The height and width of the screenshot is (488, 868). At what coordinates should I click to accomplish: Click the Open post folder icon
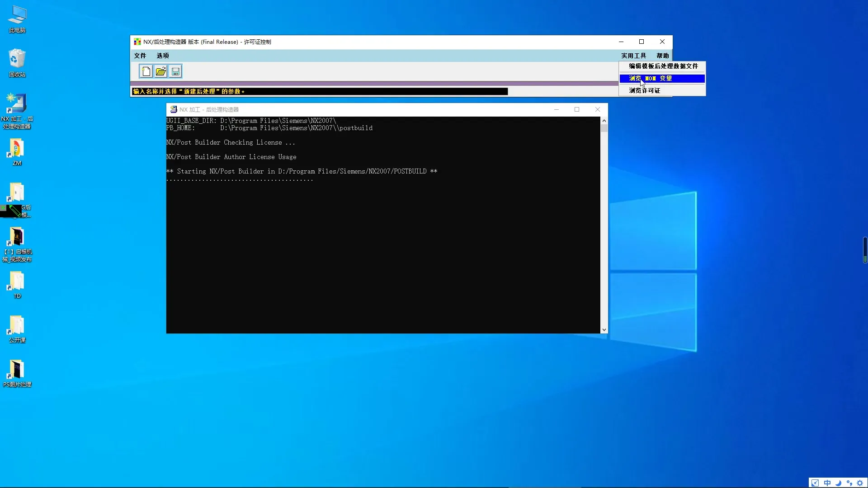click(x=160, y=71)
